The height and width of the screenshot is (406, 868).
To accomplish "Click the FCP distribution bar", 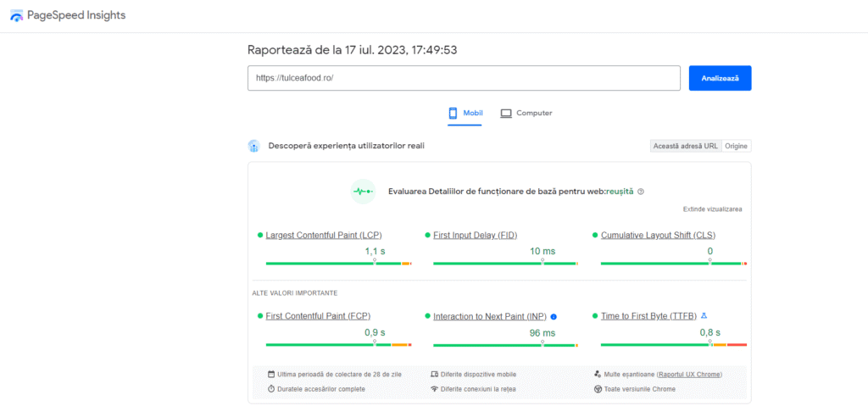I will [x=339, y=345].
